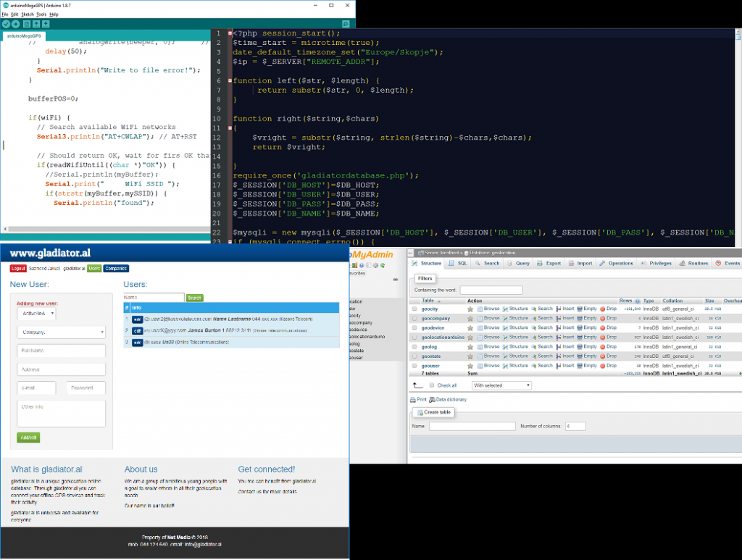Click the Add/edit button in New User form
This screenshot has height=560, width=742.
click(x=28, y=438)
